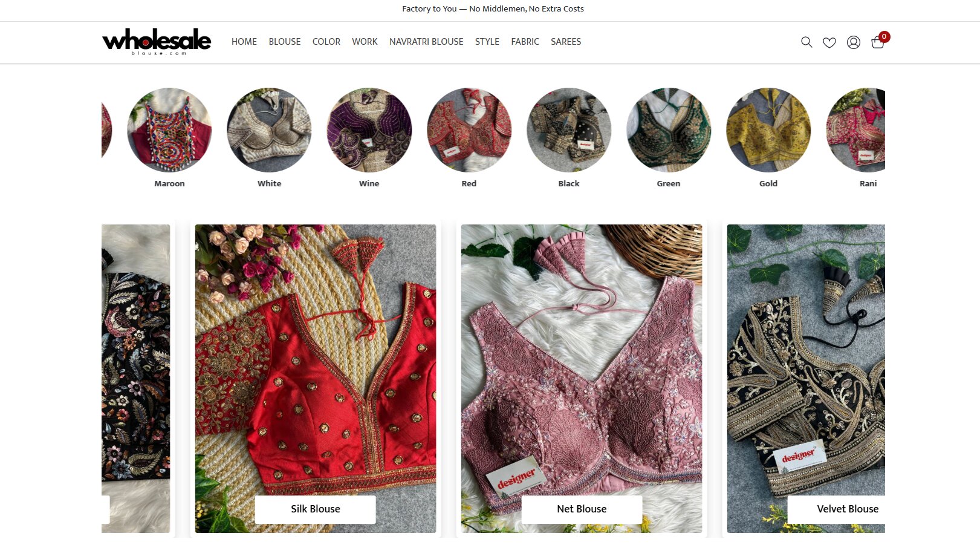Click the Silk Blouse button
Screen dimensions: 980x556
click(x=316, y=509)
